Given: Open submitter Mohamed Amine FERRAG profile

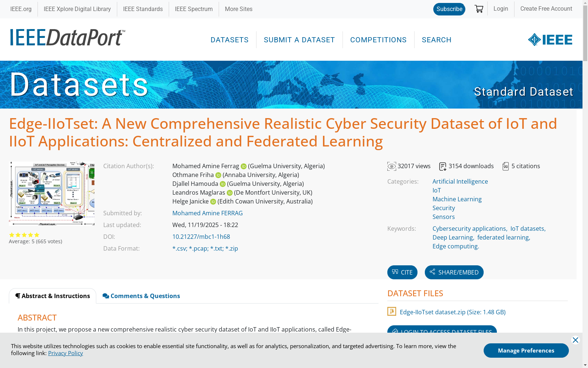Looking at the screenshot, I should tap(208, 213).
